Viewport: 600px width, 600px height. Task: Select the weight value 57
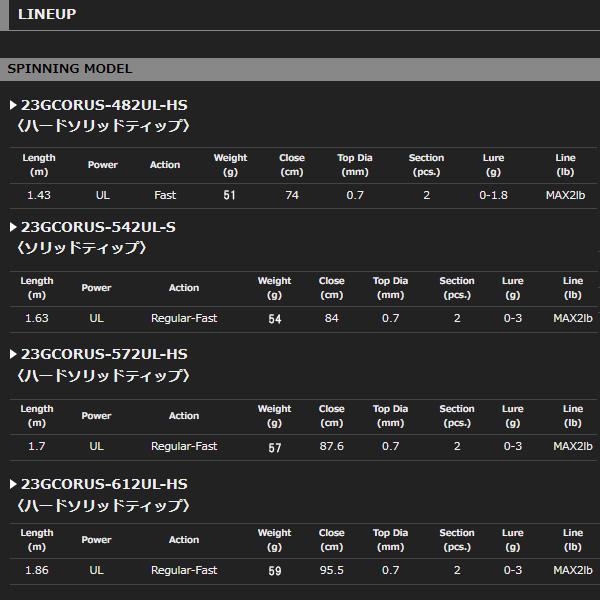[x=274, y=447]
